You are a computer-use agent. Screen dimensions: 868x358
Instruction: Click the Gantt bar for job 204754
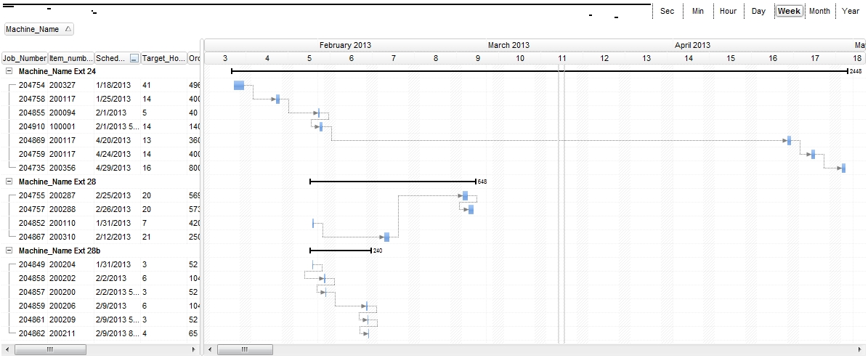click(239, 86)
